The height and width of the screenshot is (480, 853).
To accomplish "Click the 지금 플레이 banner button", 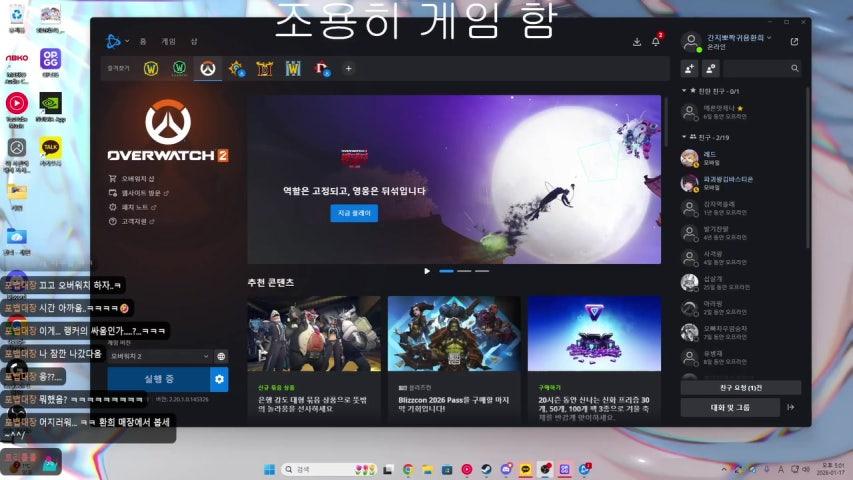I will (354, 213).
